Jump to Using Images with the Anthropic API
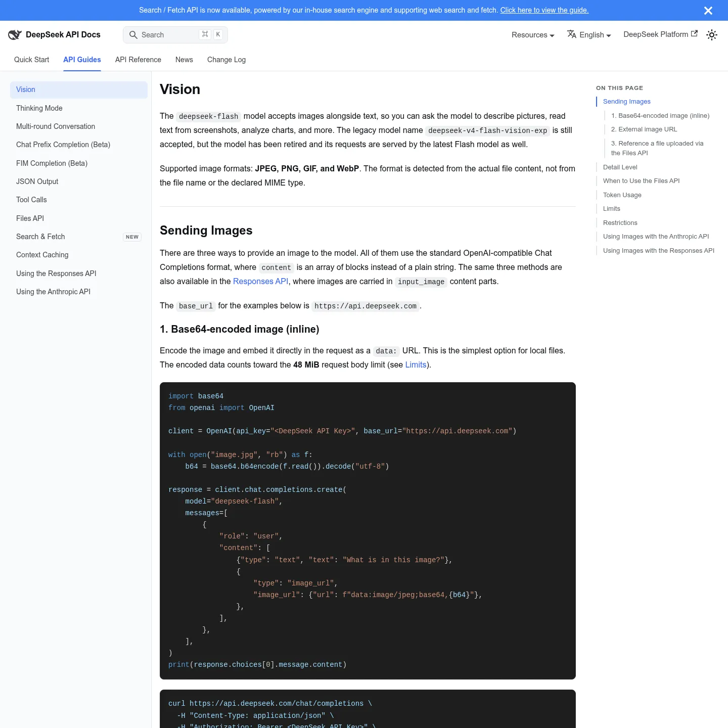Image resolution: width=728 pixels, height=728 pixels. coord(656,237)
